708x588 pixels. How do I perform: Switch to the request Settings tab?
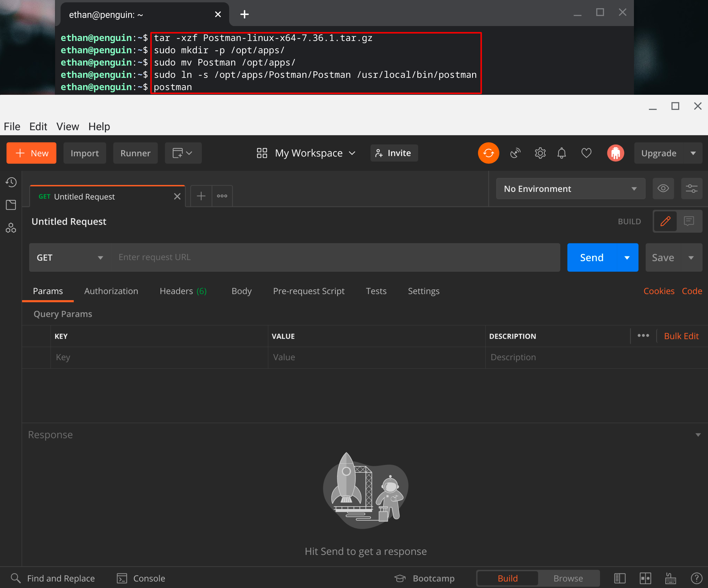tap(424, 291)
